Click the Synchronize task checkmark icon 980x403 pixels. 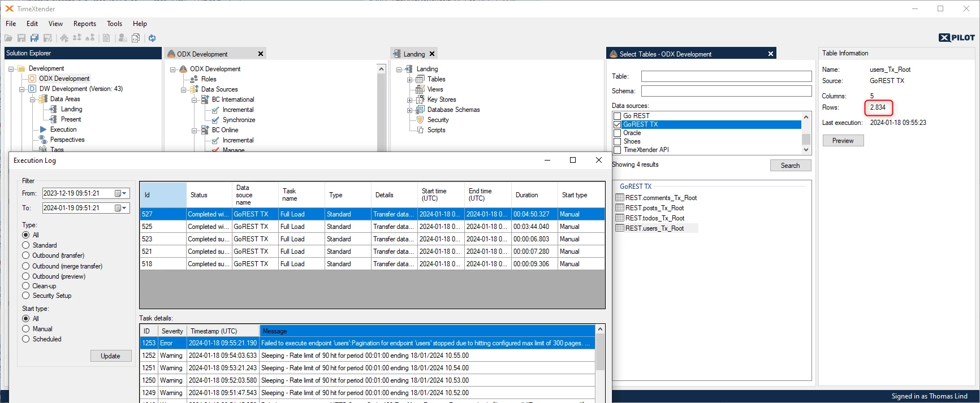[x=215, y=120]
